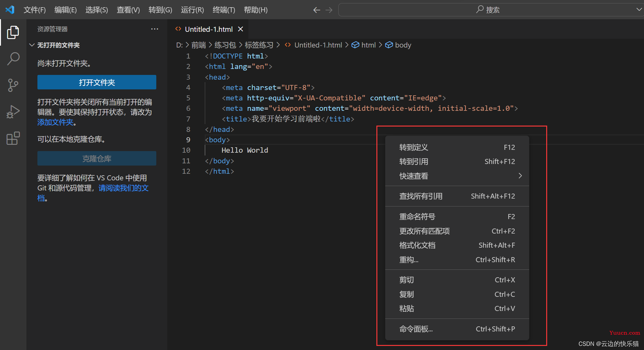Choose 重命名符号 in the context menu
The width and height of the screenshot is (644, 350).
(x=457, y=217)
